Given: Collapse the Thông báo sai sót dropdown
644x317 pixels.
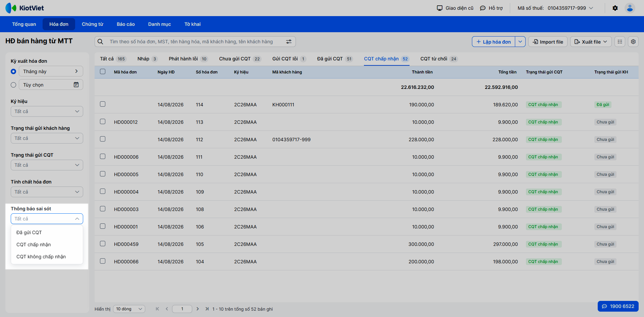Looking at the screenshot, I should click(x=47, y=219).
